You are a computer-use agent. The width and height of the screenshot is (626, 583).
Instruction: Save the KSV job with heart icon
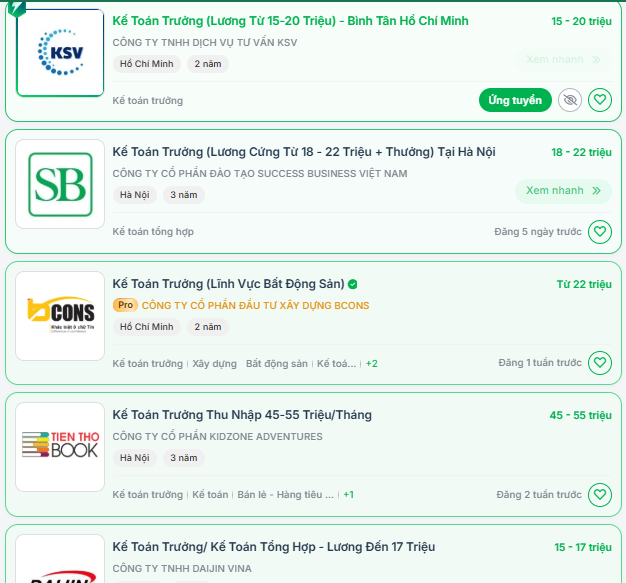pos(600,100)
